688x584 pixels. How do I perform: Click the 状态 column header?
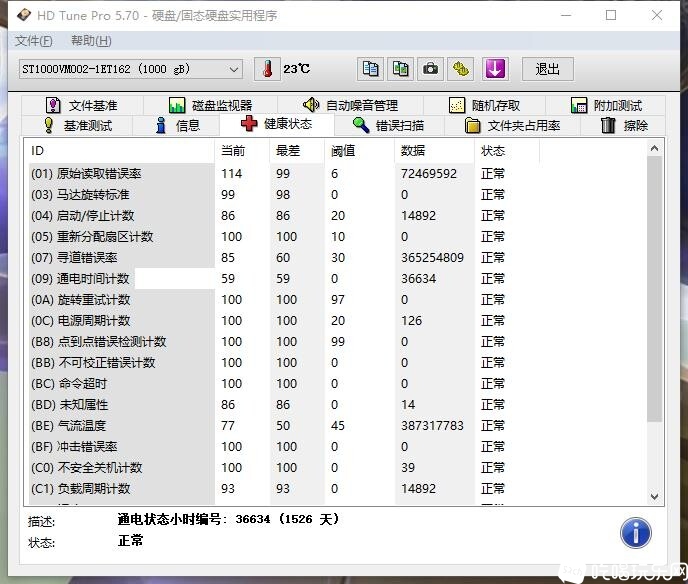pos(507,151)
